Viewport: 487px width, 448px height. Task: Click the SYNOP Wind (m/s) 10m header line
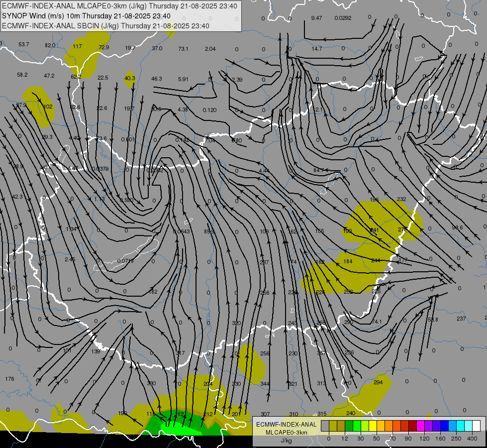point(86,16)
